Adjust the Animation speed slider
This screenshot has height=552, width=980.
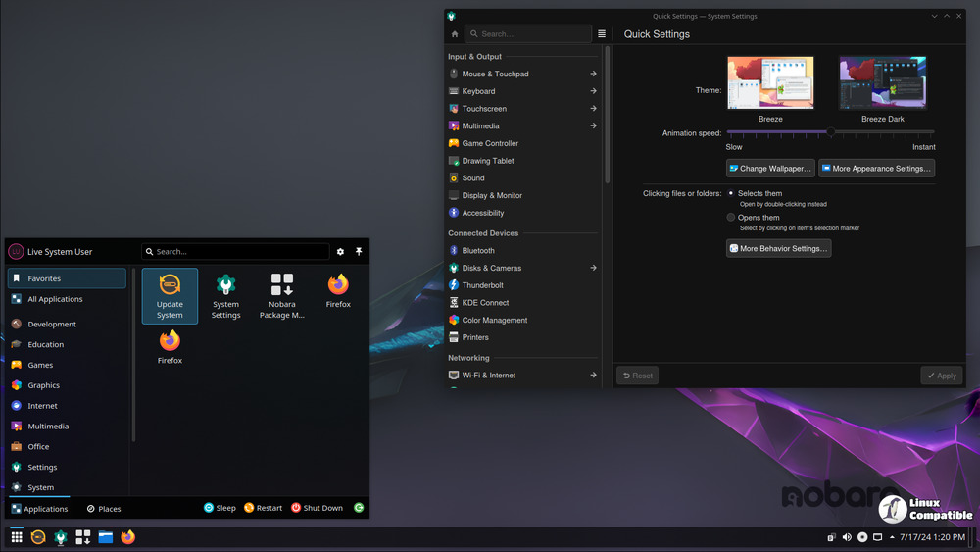(831, 132)
